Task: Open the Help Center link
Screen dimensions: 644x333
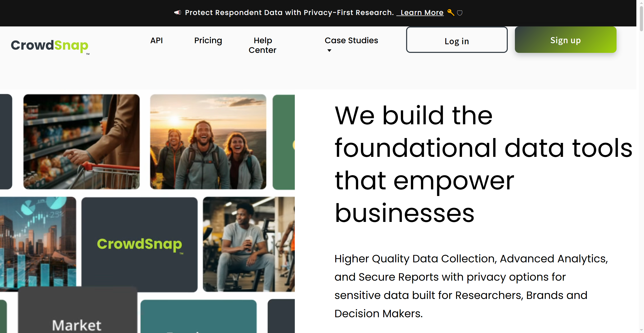Action: [263, 45]
